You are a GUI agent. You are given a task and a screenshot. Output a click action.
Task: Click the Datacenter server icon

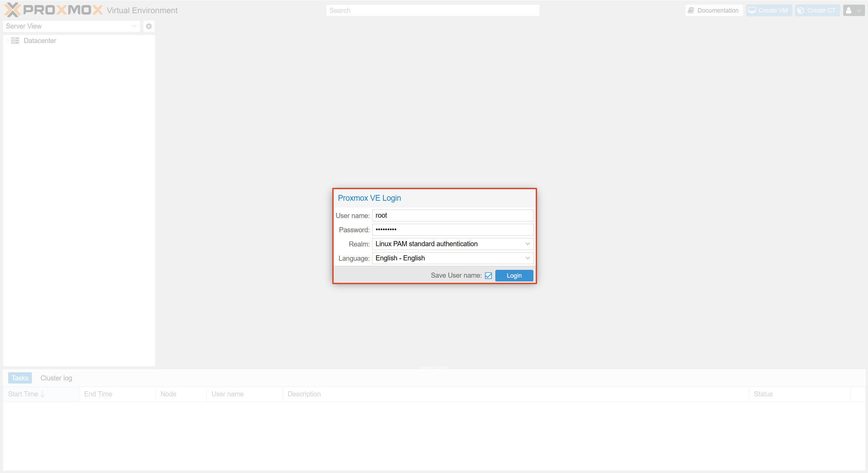(15, 41)
